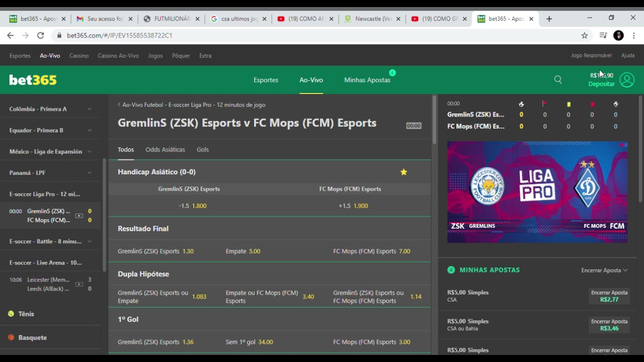The width and height of the screenshot is (644, 362).
Task: Open Chrome profile avatar
Action: [x=619, y=35]
